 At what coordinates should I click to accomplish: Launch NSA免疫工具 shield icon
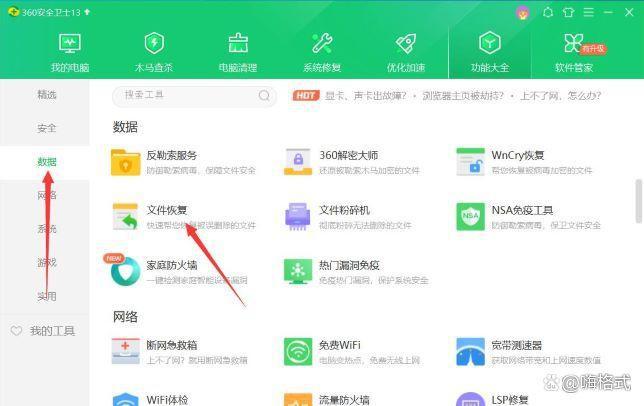click(x=471, y=217)
